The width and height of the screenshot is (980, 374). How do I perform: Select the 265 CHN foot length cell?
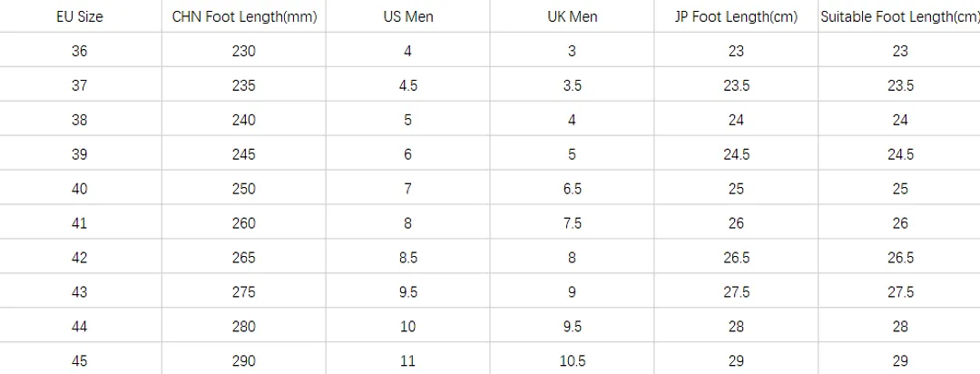pyautogui.click(x=244, y=257)
